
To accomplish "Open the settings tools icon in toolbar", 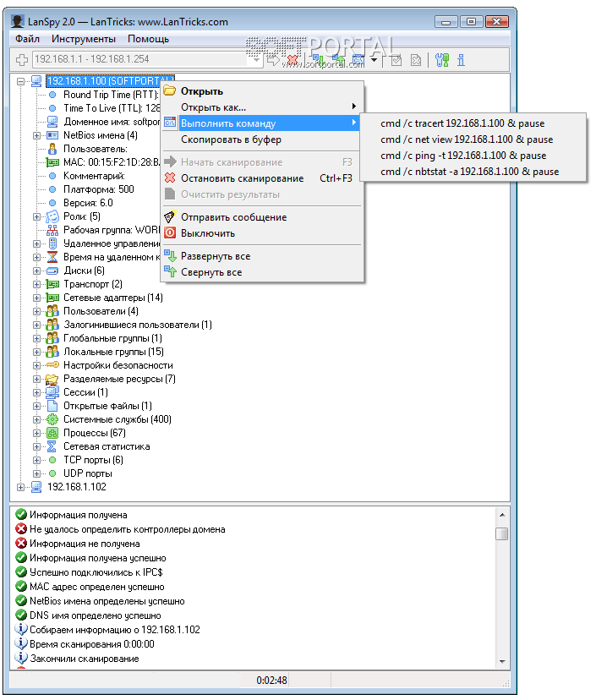I will click(442, 59).
